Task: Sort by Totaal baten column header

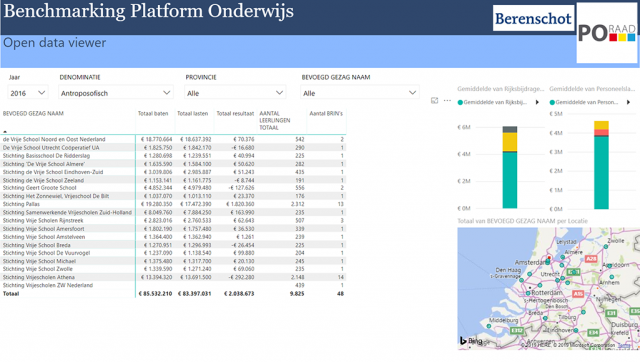Action: pos(153,113)
